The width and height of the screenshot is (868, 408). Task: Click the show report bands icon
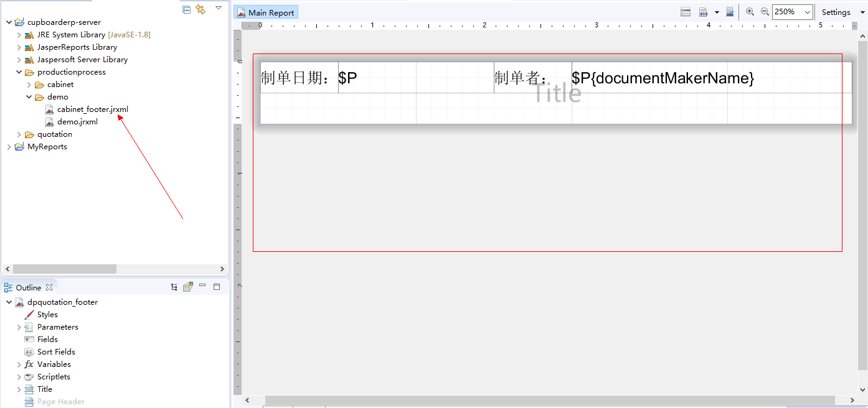coord(686,12)
